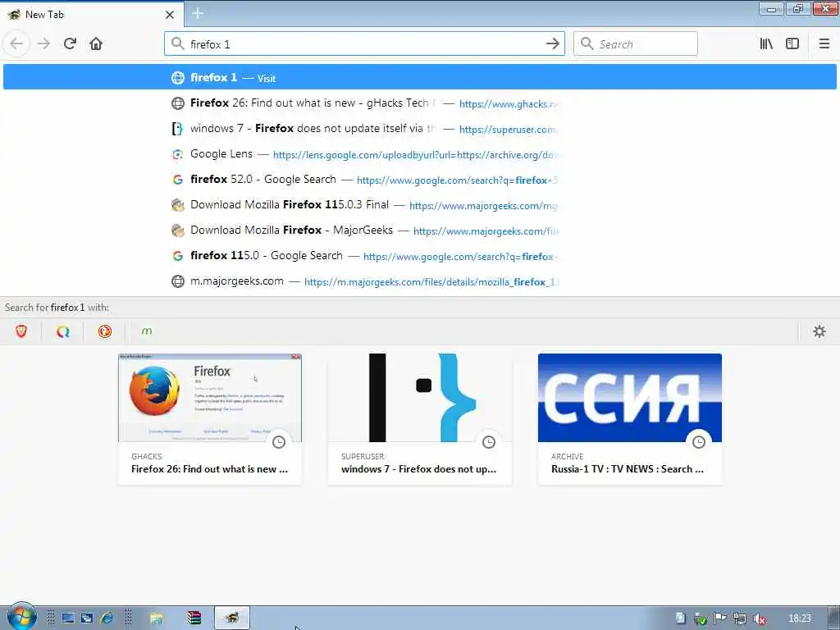Click the history clock icon on ARCHIVE tile
The width and height of the screenshot is (840, 630).
pos(699,442)
